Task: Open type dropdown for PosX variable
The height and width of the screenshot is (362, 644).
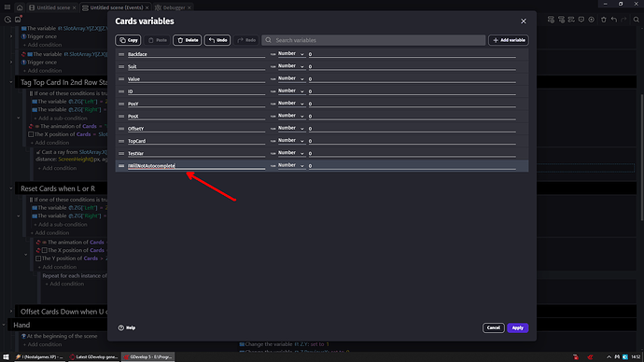Action: pyautogui.click(x=291, y=116)
